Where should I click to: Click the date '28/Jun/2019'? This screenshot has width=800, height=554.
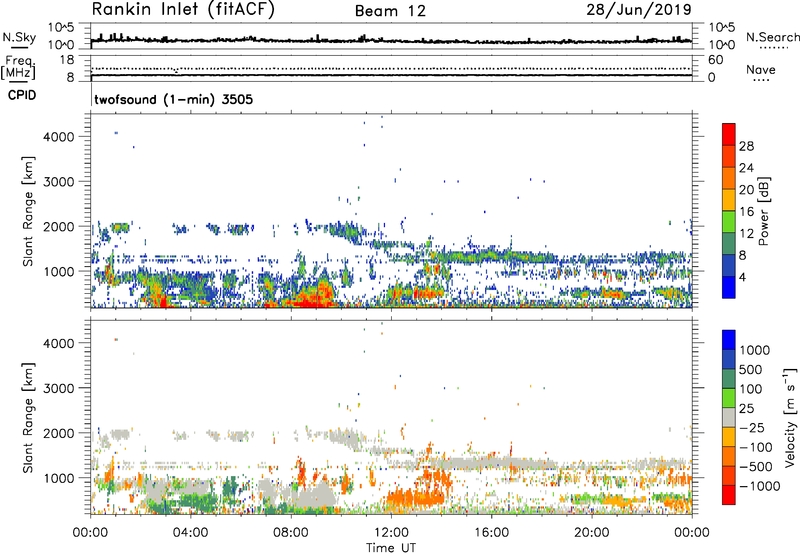[x=639, y=10]
